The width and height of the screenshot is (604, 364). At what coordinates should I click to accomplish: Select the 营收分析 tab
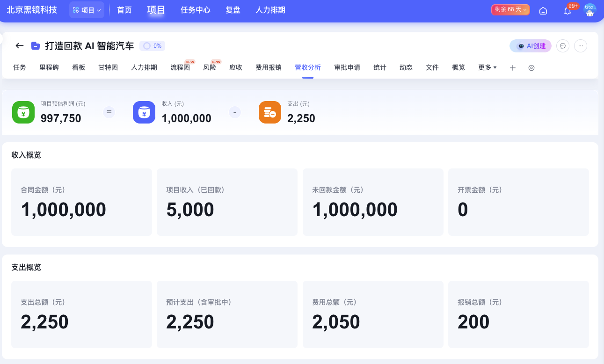click(x=308, y=67)
